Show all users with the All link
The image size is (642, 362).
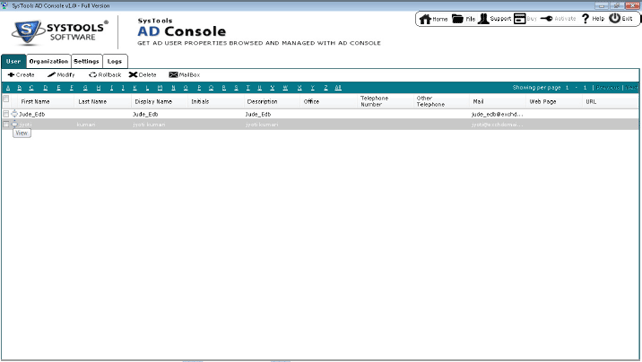[x=338, y=88]
